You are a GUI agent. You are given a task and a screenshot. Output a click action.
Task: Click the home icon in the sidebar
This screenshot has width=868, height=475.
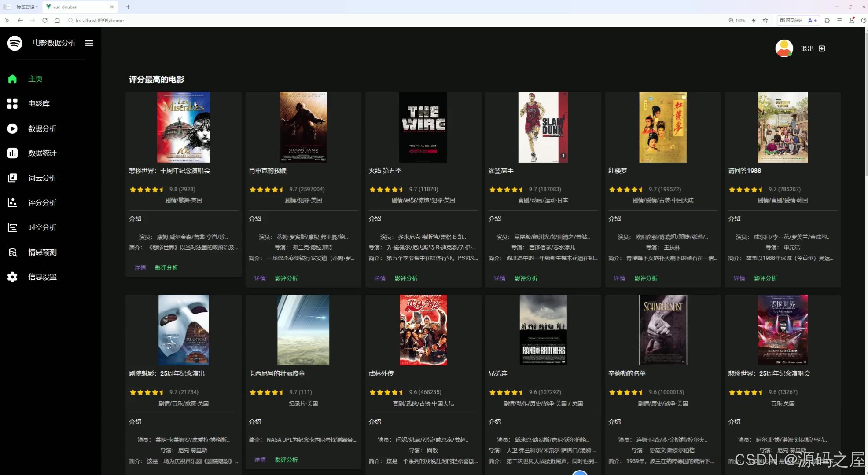pos(12,79)
